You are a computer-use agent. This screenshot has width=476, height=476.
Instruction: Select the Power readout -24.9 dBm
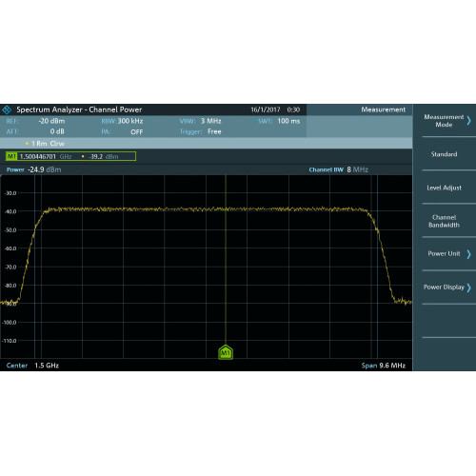point(44,169)
